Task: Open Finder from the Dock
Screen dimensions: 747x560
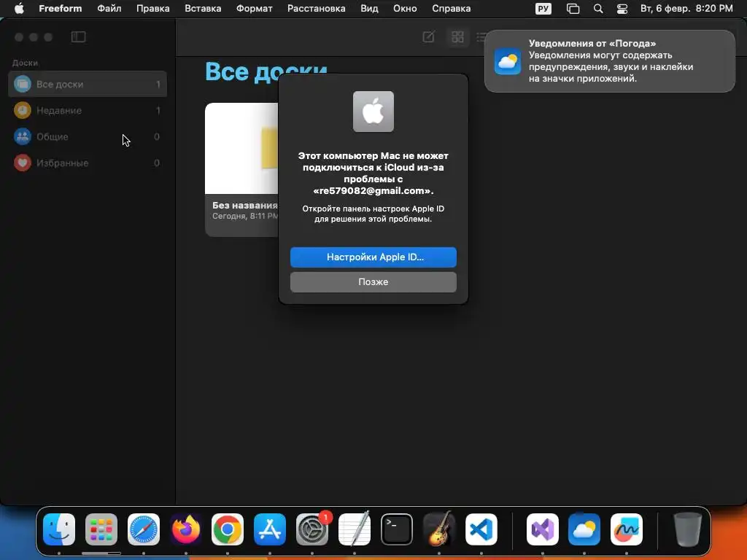Action: tap(59, 529)
